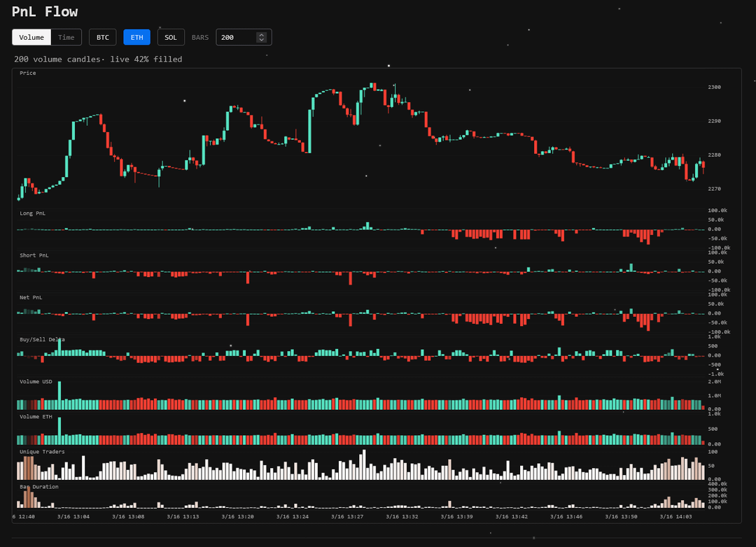The height and width of the screenshot is (547, 756).
Task: Click the Buy/Sell Delta panel label
Action: (x=42, y=339)
